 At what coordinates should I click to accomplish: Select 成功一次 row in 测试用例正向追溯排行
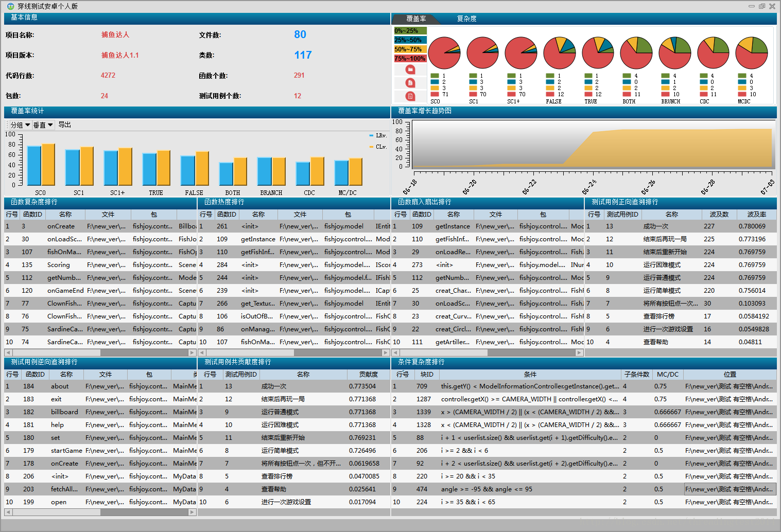(681, 226)
